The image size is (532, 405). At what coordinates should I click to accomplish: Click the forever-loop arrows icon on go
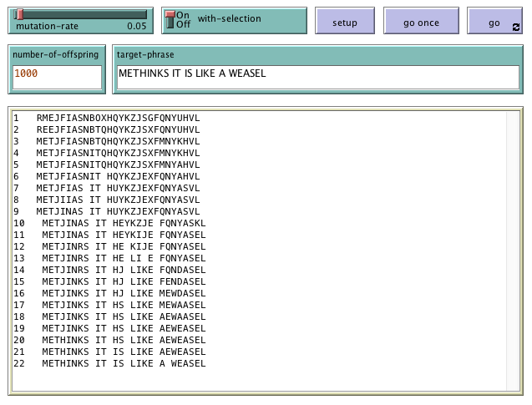click(515, 28)
